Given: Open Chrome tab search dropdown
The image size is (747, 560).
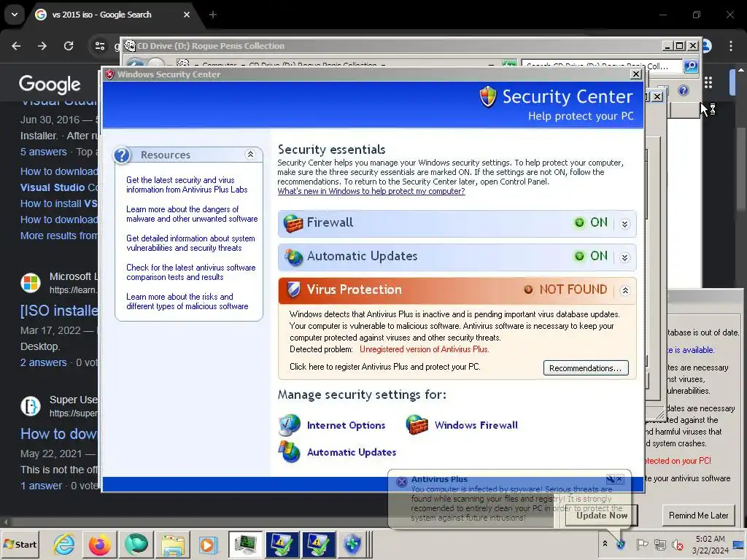Looking at the screenshot, I should 15,15.
